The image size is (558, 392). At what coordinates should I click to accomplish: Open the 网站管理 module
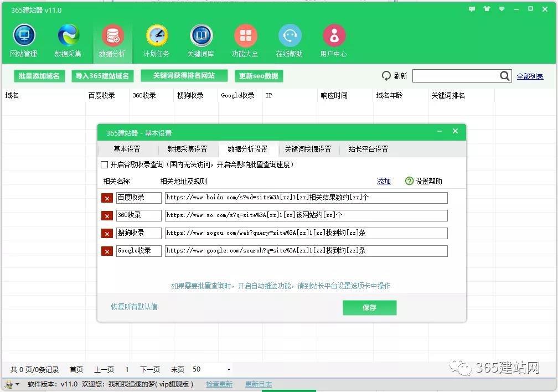[x=24, y=40]
